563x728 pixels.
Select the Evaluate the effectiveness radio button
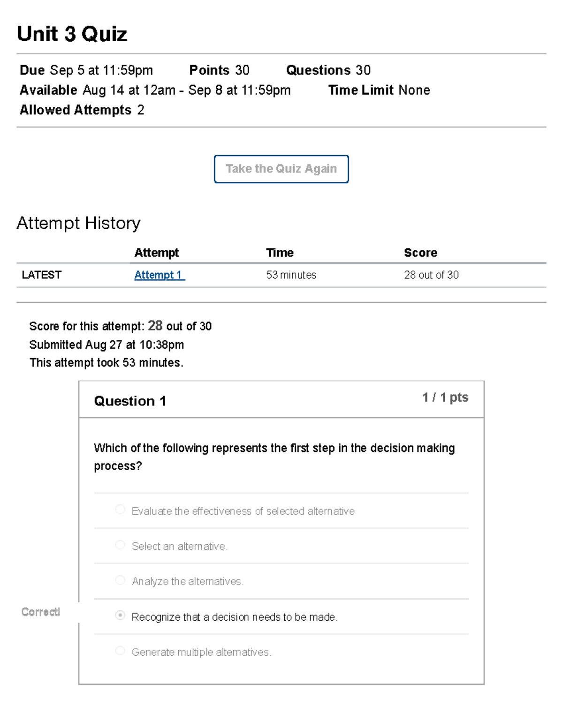(x=120, y=510)
